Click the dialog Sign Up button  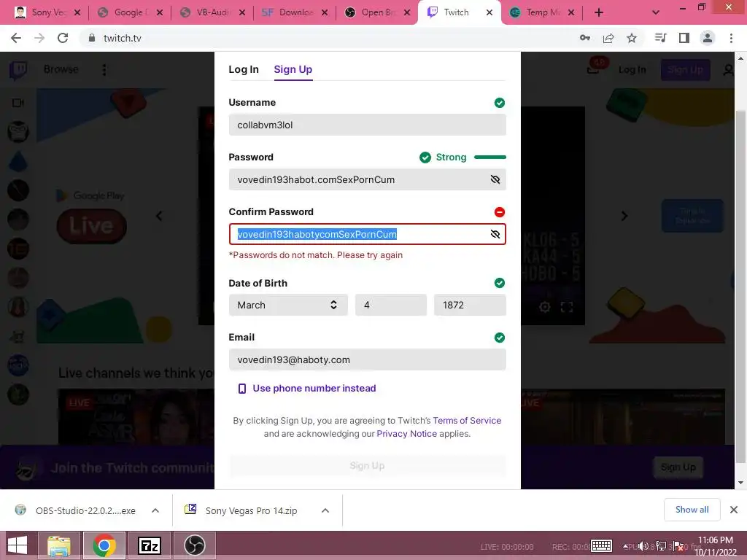[368, 466]
